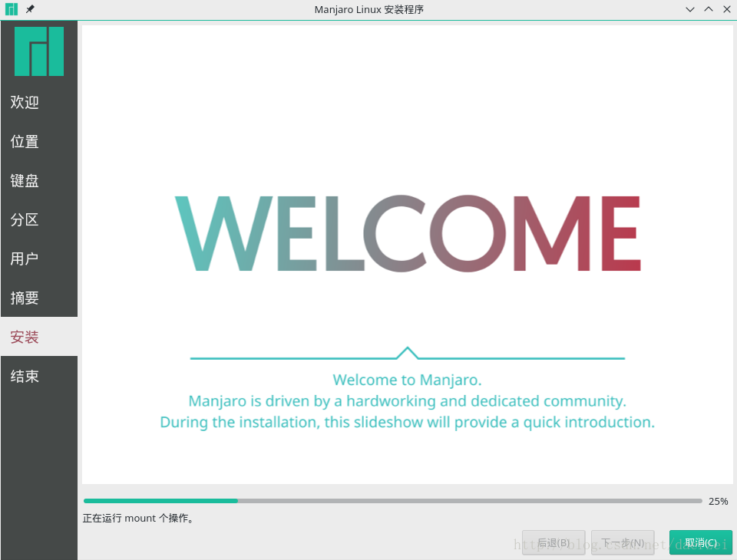This screenshot has height=560, width=737.
Task: Click the 'hardworking and dedicated community' line
Action: tap(407, 400)
